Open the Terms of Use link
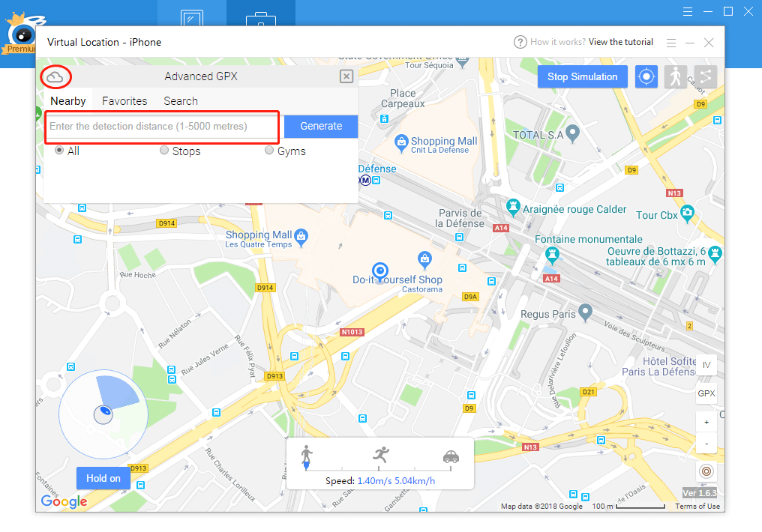 point(697,507)
